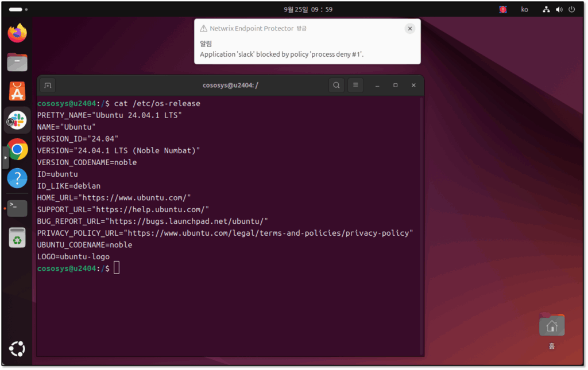Show applications via Ubuntu logo button
Screen dimensions: 588x370
[17, 349]
